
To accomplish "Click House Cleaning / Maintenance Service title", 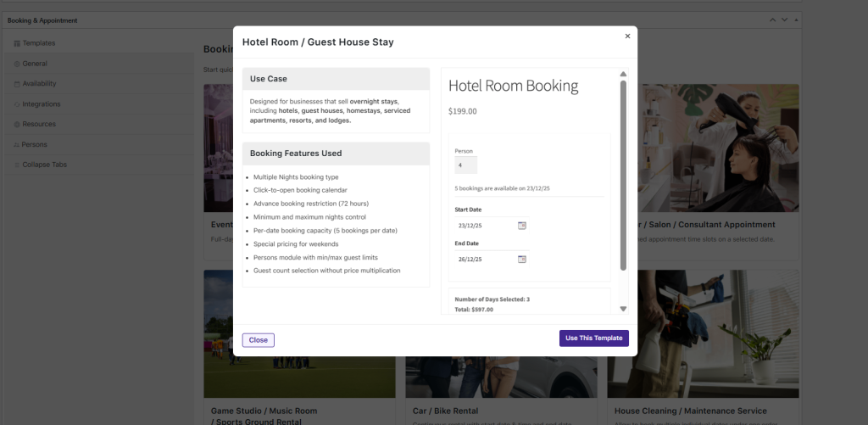I will [x=690, y=411].
